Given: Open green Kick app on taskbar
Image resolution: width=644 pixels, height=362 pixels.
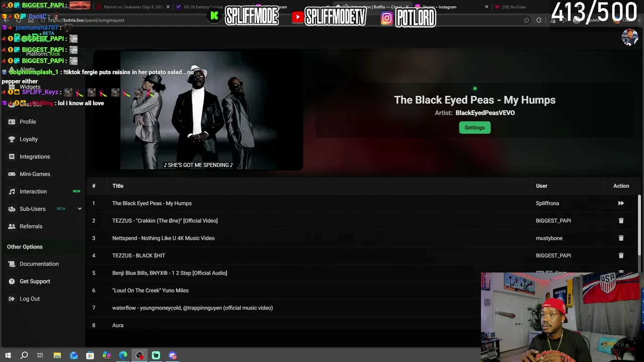Looking at the screenshot, I should [x=156, y=355].
